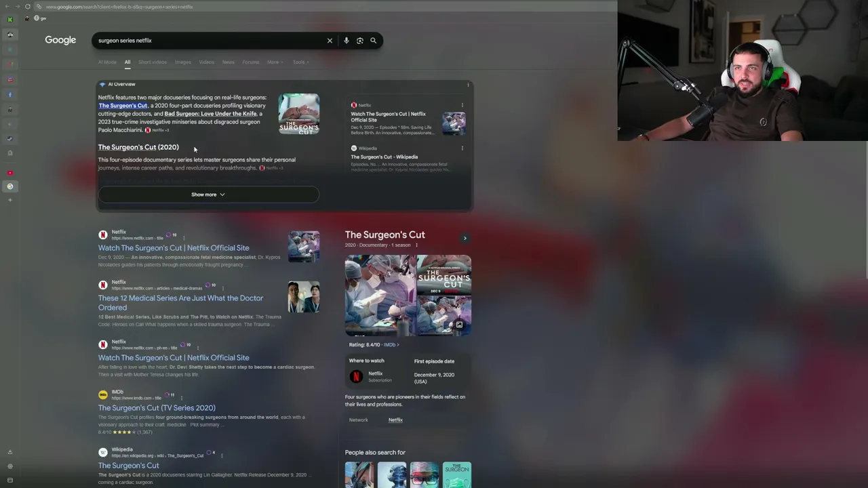Open the downloads icon in the sidebar bottom
This screenshot has height=488, width=868.
[9, 452]
